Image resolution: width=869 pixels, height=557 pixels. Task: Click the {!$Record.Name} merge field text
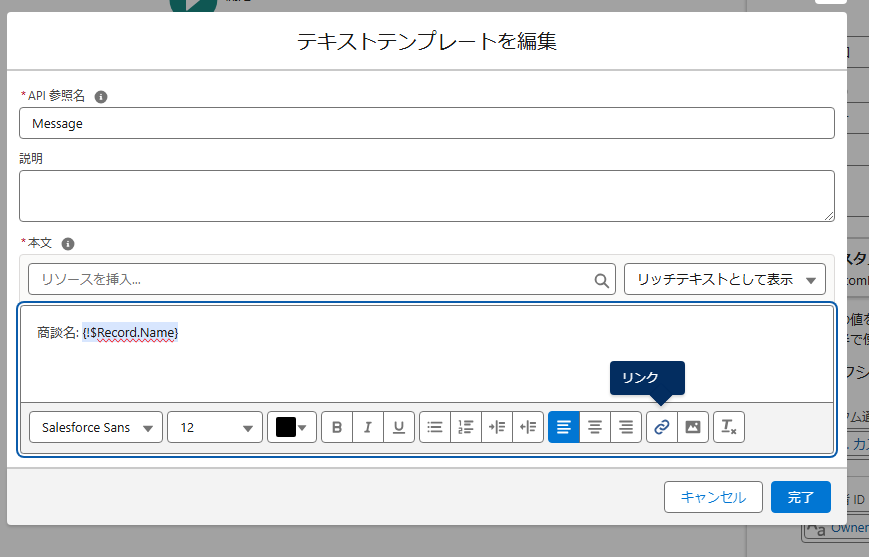click(130, 333)
